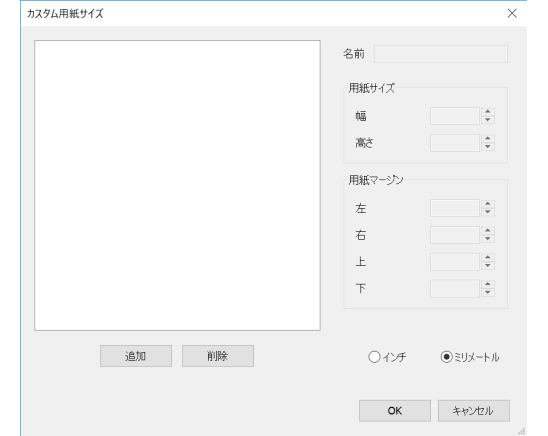Increase the 幅 width value with up arrow
548x436 pixels.
488,112
